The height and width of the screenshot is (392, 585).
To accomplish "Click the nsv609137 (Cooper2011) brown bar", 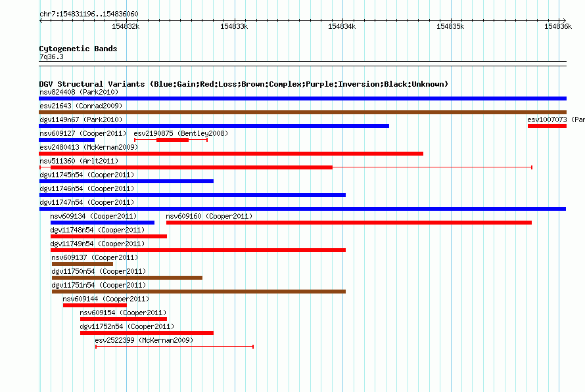I will click(82, 264).
